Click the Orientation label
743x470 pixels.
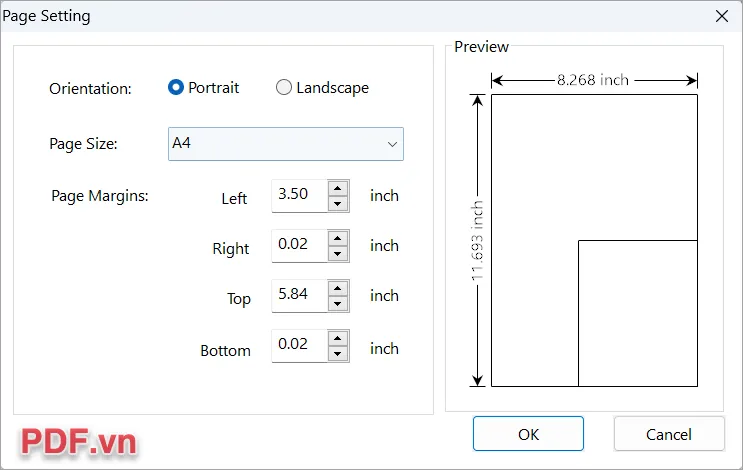click(91, 89)
